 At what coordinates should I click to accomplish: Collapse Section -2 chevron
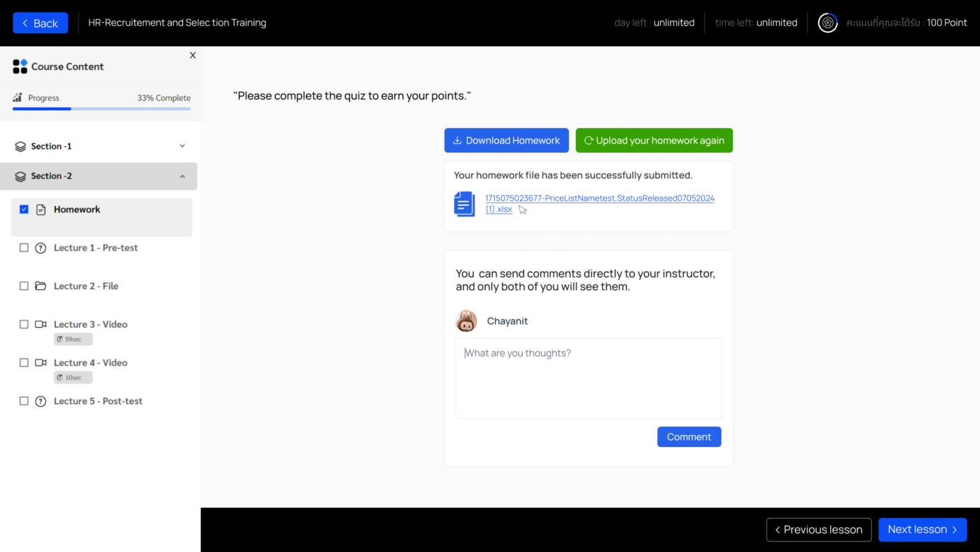183,177
